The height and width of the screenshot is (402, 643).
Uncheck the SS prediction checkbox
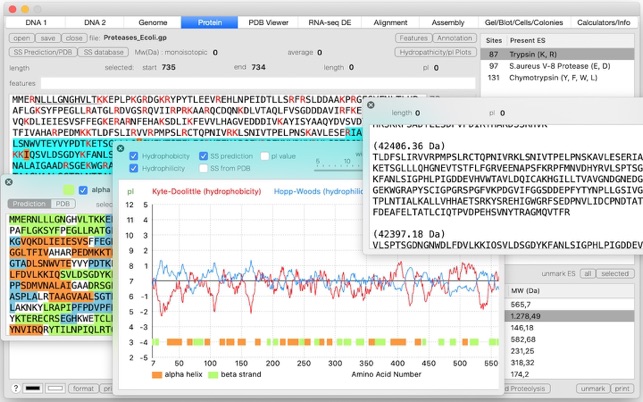203,156
